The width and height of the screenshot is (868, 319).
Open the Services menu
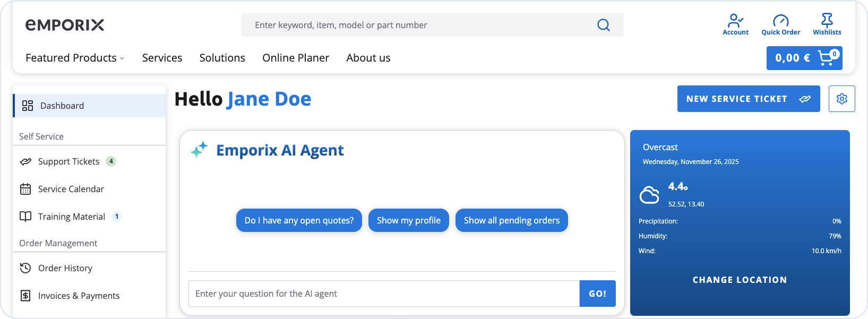tap(162, 58)
